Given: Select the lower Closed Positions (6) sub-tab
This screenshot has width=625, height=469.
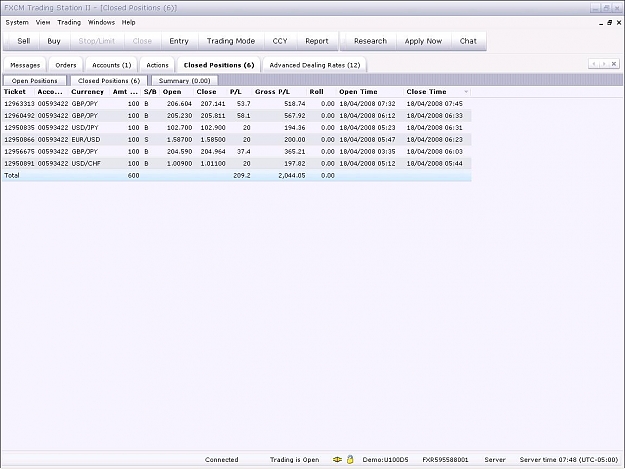Looking at the screenshot, I should [x=109, y=80].
